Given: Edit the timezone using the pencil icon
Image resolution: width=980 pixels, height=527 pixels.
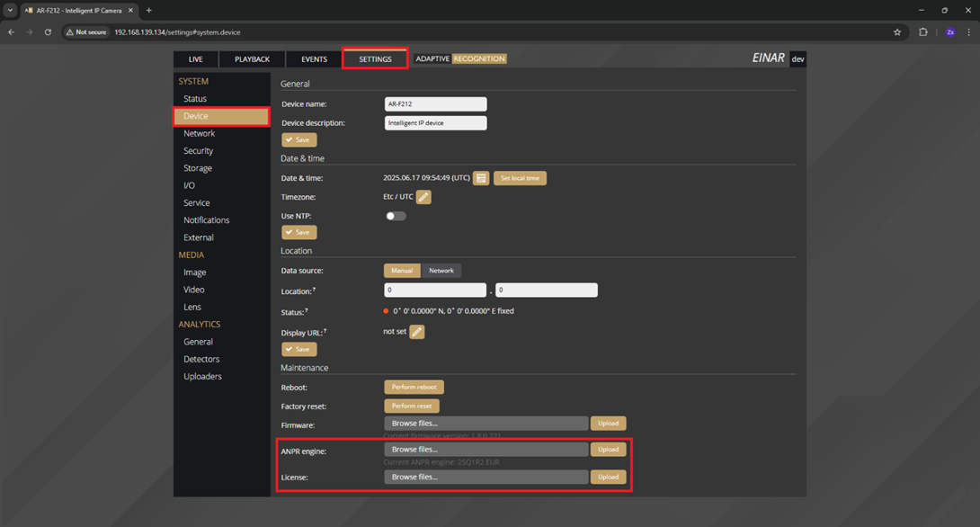Looking at the screenshot, I should tap(423, 197).
